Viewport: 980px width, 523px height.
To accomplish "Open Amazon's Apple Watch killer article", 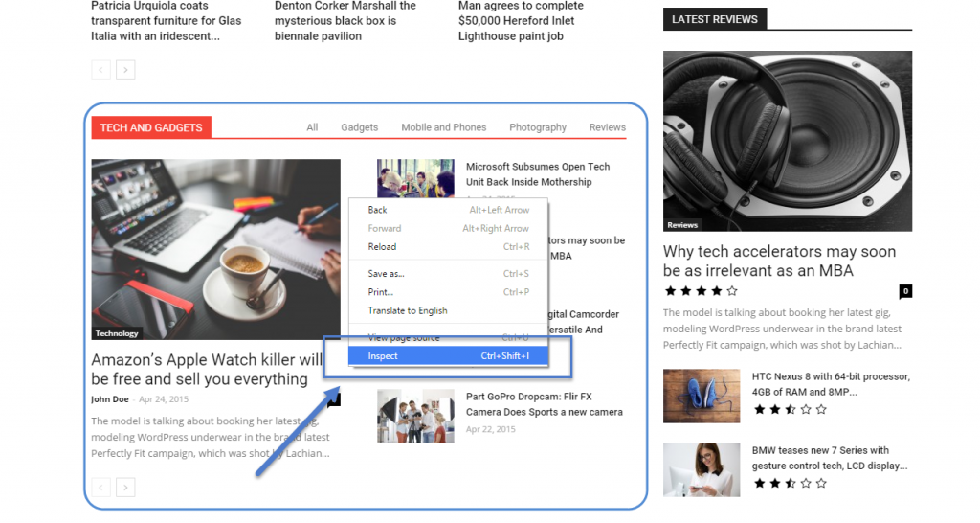I will click(x=207, y=369).
